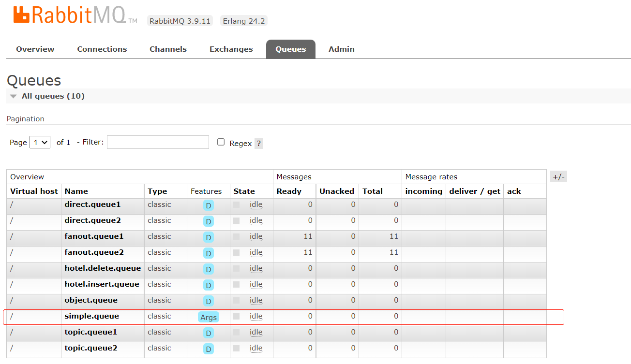The height and width of the screenshot is (364, 631).
Task: Sort by Ready column header
Action: click(x=289, y=191)
